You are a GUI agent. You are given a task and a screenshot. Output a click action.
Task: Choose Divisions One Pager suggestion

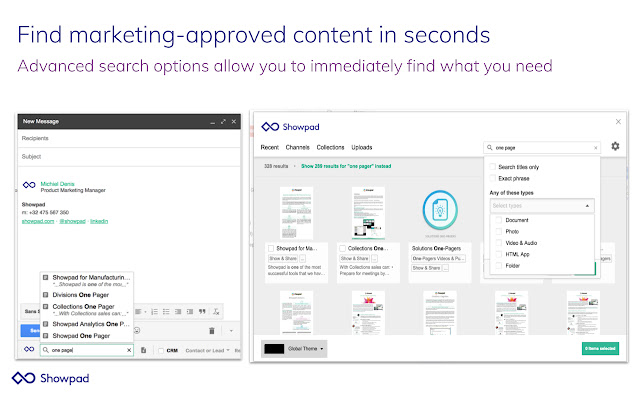pyautogui.click(x=87, y=295)
